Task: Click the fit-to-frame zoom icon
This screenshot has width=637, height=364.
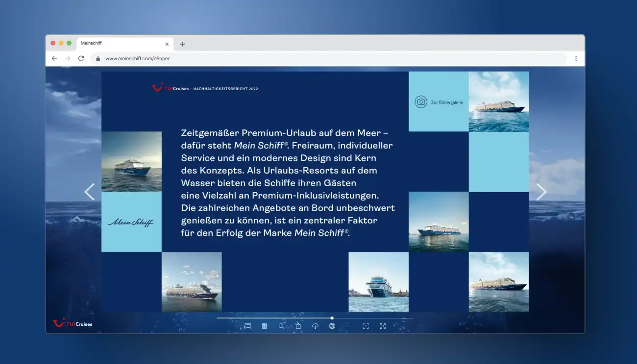Action: (x=366, y=326)
